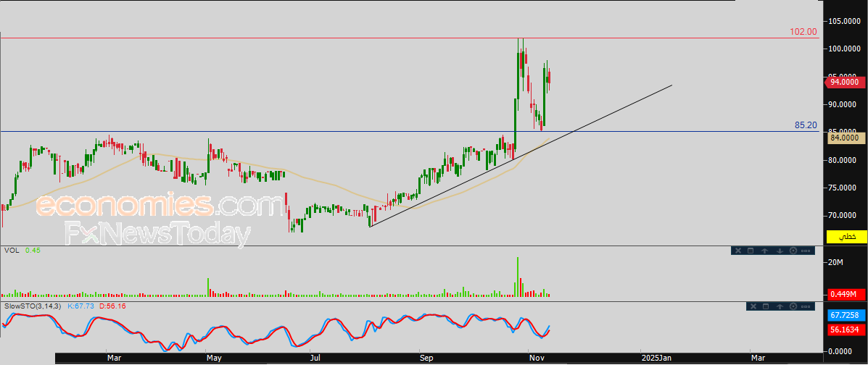Click the red 56.1634 D value tag
Viewport: 868px width, 365px height.
click(846, 330)
